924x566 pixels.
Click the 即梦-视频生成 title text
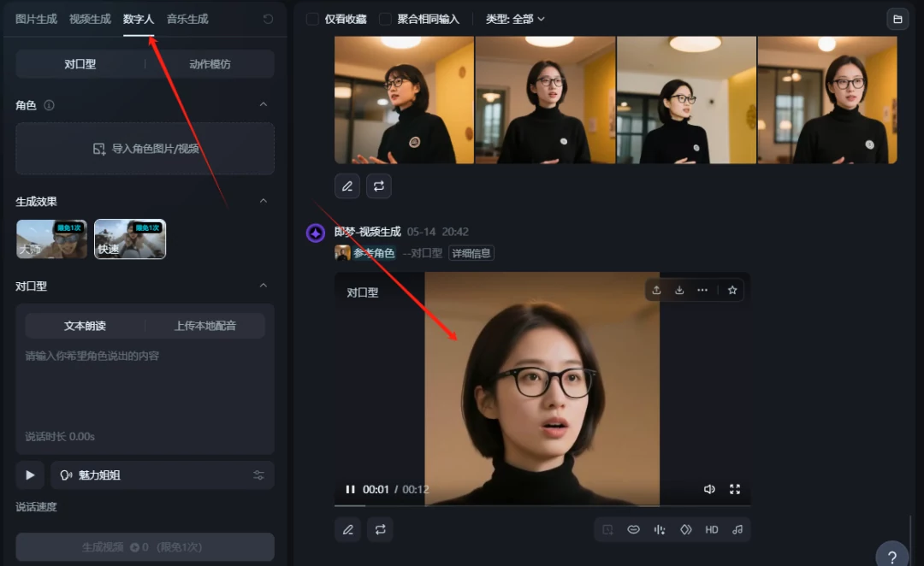click(x=368, y=232)
